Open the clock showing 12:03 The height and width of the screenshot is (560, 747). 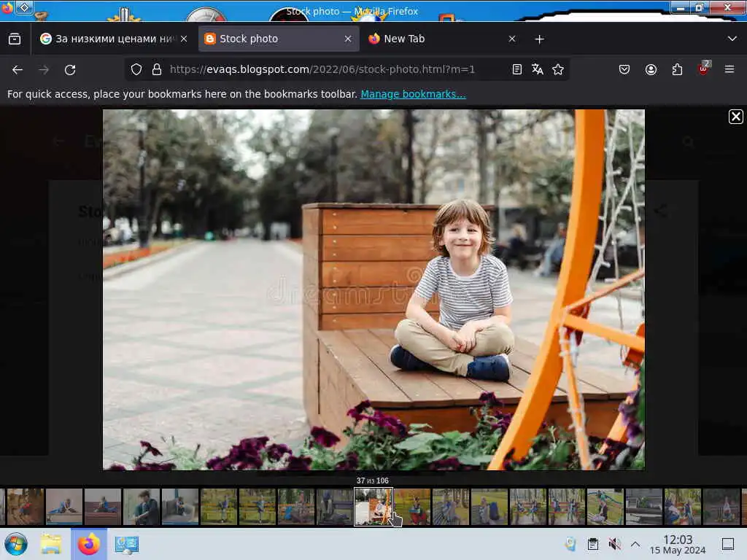[x=678, y=544]
